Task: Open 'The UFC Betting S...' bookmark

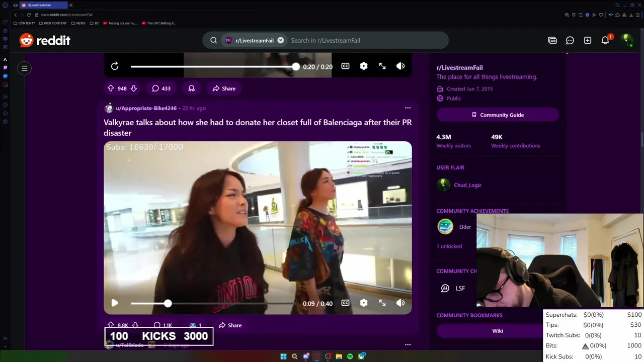Action: pyautogui.click(x=158, y=23)
